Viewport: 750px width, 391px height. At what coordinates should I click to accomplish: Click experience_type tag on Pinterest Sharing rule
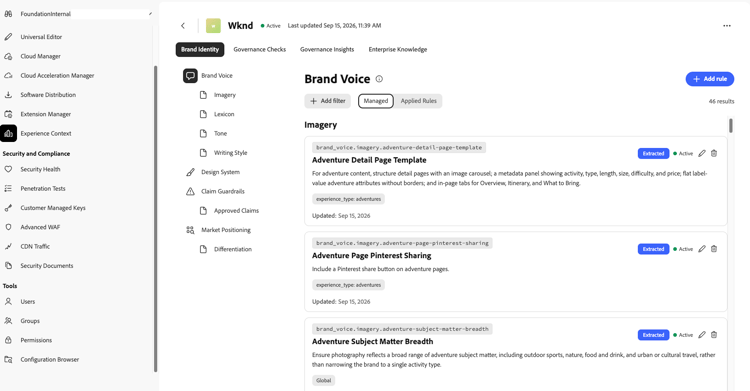click(348, 285)
